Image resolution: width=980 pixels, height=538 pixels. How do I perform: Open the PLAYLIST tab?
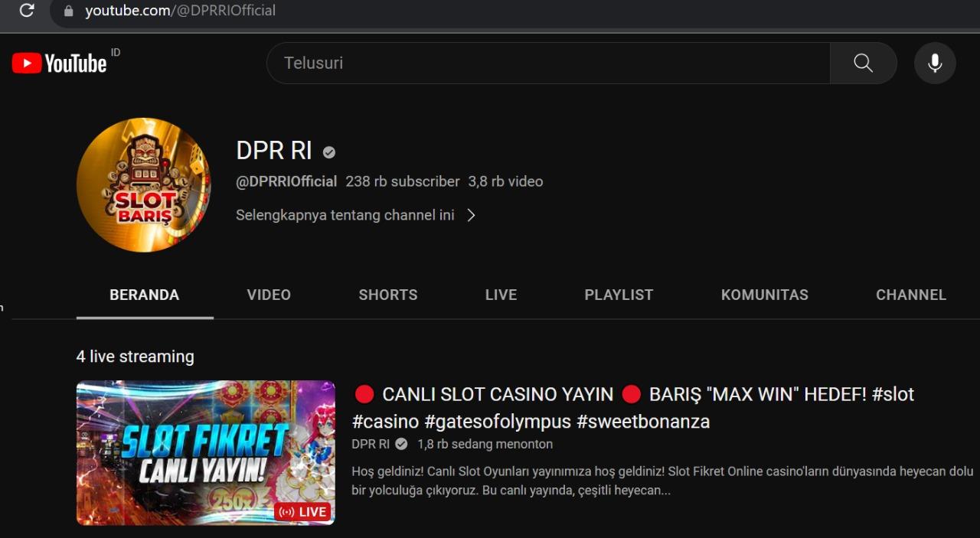tap(619, 295)
